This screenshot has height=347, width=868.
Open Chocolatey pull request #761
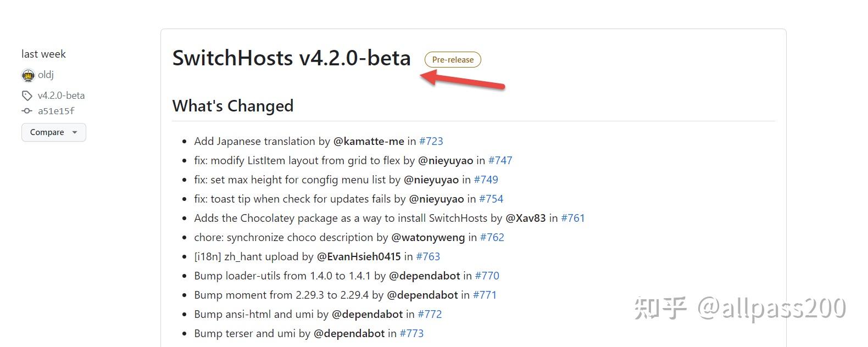click(572, 218)
